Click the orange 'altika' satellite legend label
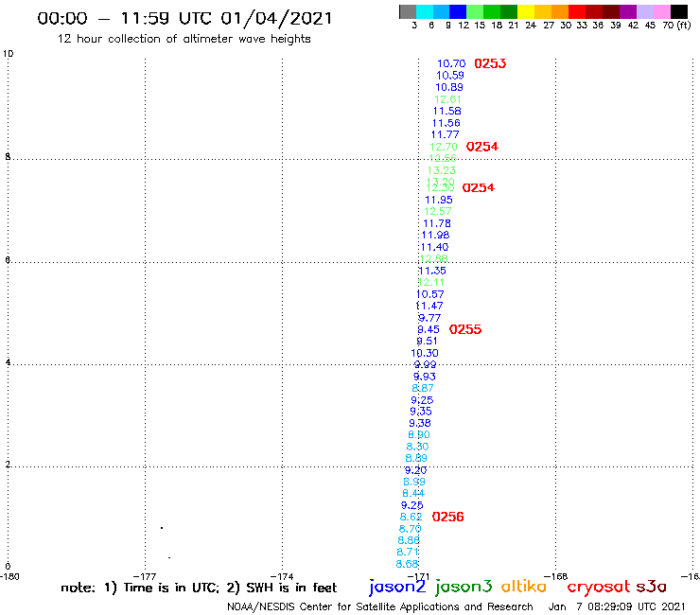 [x=524, y=587]
